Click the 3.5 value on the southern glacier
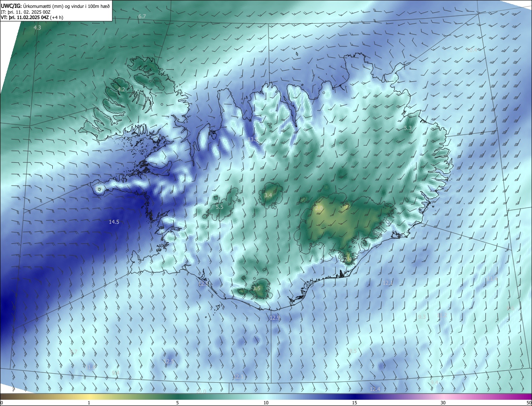This screenshot has height=406, width=532. pos(256,288)
